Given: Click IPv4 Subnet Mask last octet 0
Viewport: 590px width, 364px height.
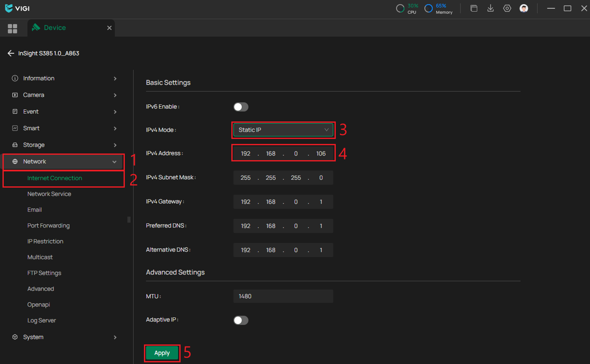Looking at the screenshot, I should tap(321, 178).
